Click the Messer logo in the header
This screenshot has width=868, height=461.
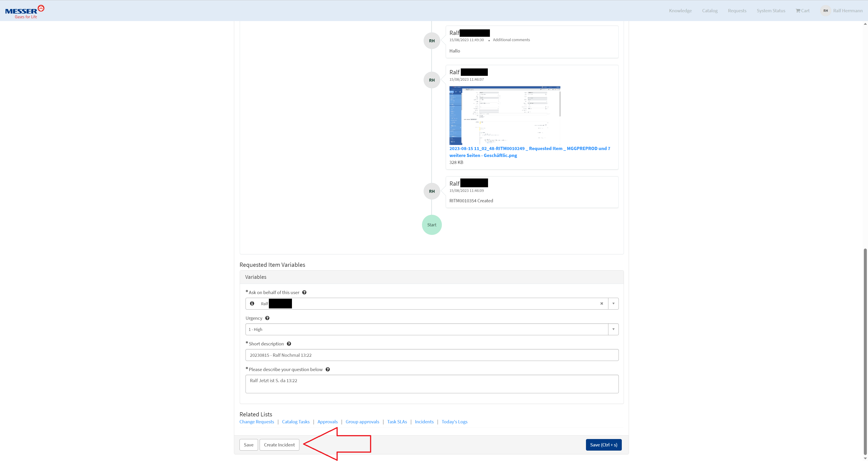tap(24, 12)
